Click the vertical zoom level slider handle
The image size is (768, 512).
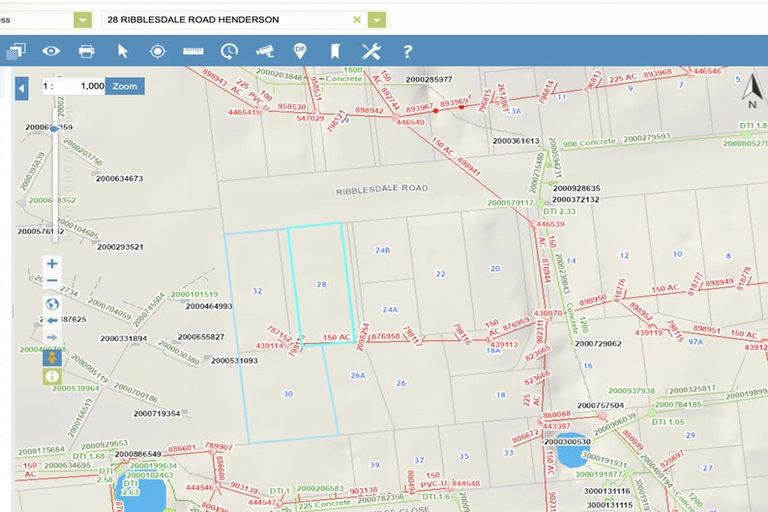(x=53, y=128)
